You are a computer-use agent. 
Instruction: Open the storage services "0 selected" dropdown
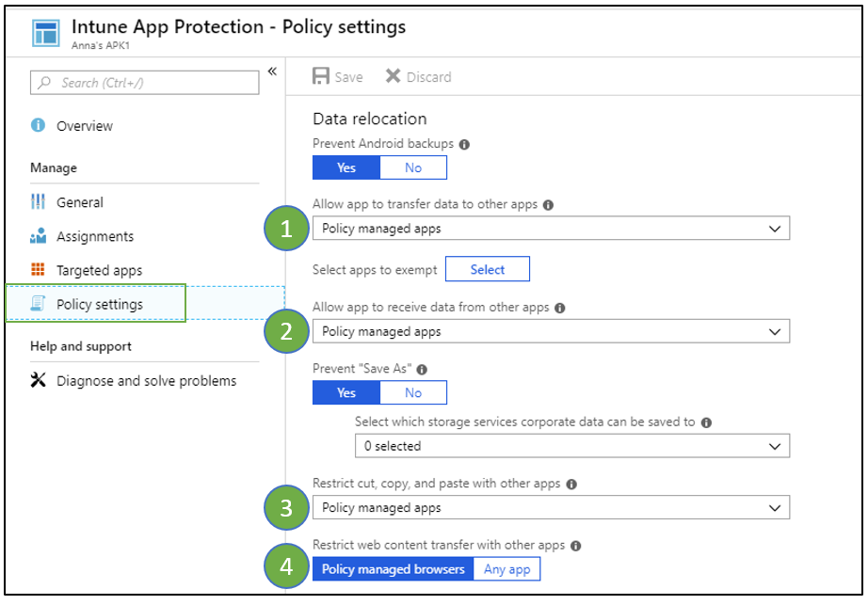click(x=572, y=446)
